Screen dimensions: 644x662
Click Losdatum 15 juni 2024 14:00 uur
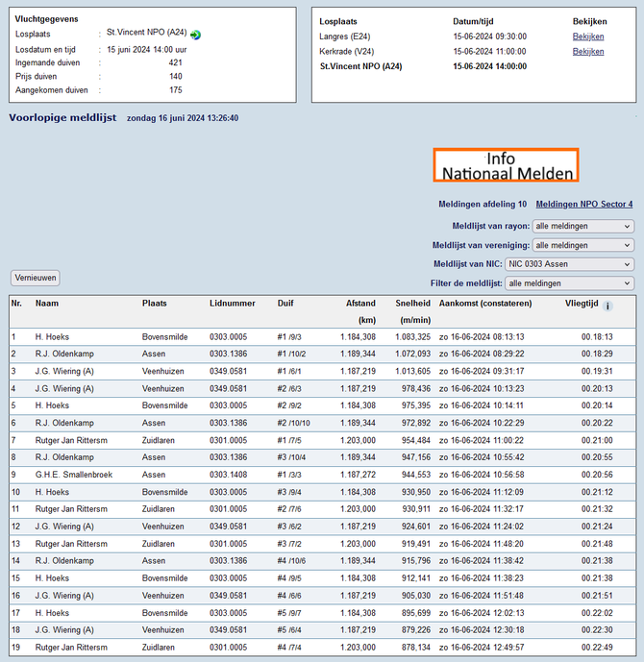point(146,49)
